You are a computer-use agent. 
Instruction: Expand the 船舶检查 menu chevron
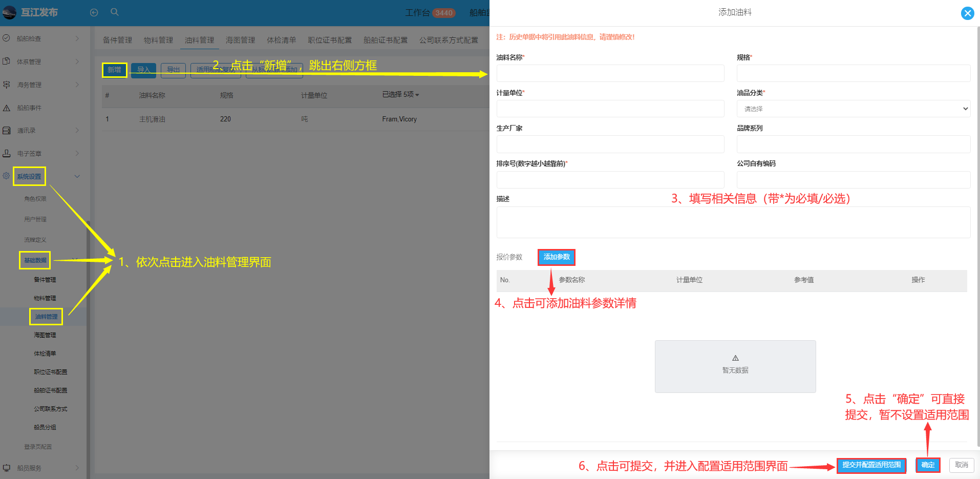tap(77, 38)
